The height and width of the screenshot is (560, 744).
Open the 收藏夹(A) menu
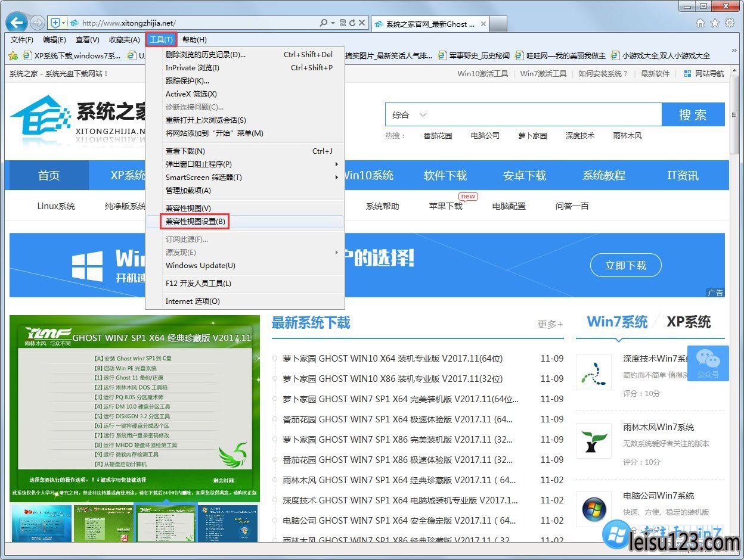pos(125,39)
